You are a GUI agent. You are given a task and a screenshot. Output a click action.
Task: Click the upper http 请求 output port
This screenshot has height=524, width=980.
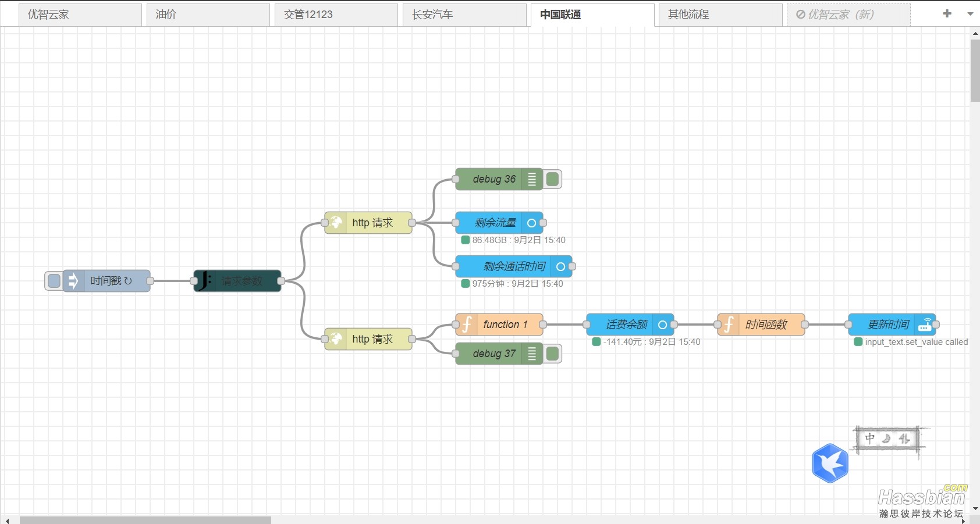pos(412,223)
